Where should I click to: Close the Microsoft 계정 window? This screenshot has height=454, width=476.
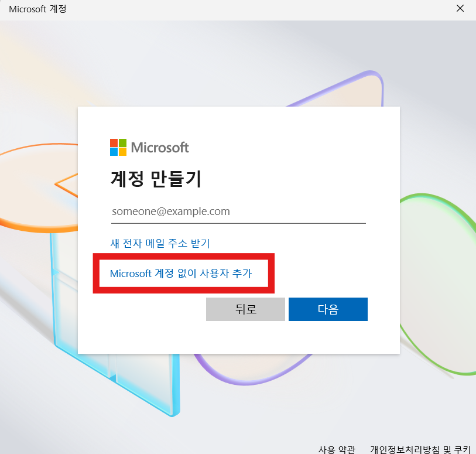tap(460, 9)
